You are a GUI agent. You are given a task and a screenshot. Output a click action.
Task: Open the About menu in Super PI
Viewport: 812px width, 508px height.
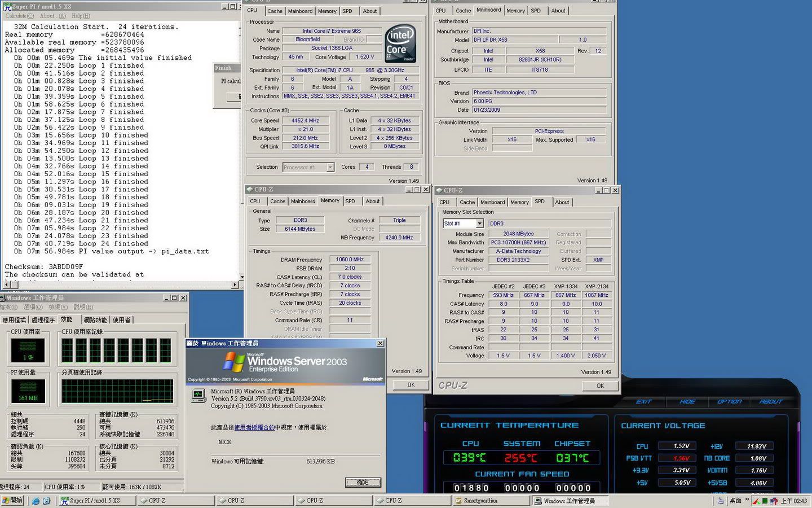tap(53, 16)
